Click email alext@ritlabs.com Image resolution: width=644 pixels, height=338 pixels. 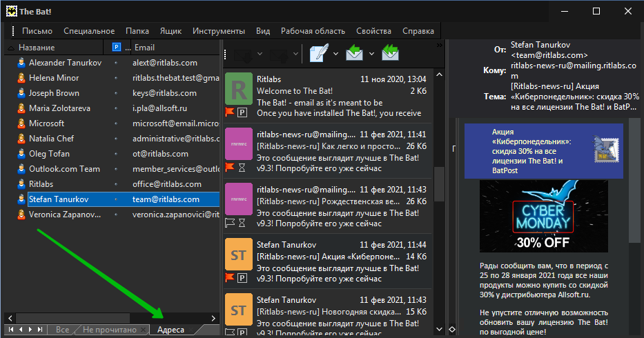[165, 63]
